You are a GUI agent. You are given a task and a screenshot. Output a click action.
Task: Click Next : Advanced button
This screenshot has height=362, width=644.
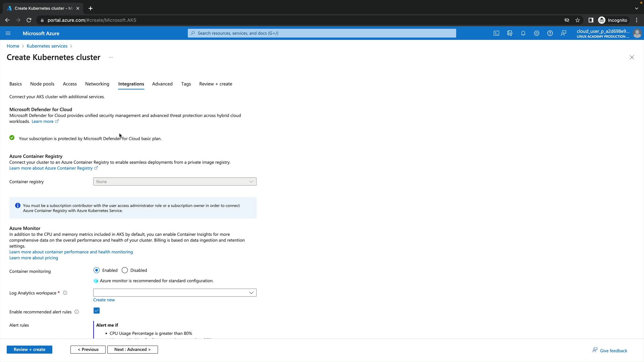click(x=132, y=350)
